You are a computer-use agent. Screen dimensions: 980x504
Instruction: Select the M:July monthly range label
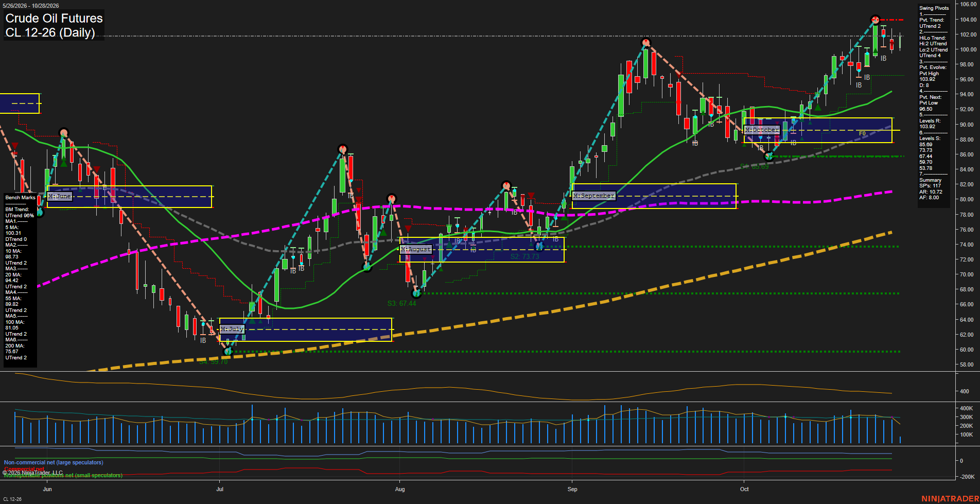[232, 329]
